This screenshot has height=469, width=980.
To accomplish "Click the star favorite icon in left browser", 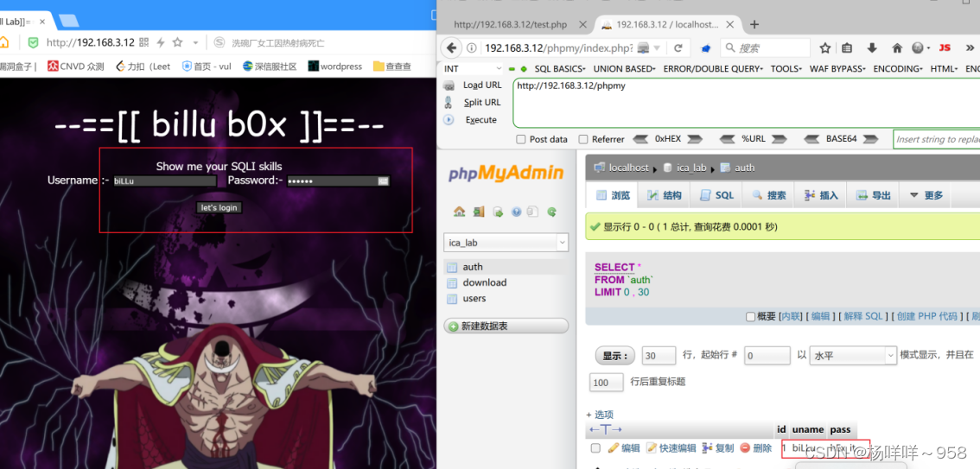I will pyautogui.click(x=177, y=42).
